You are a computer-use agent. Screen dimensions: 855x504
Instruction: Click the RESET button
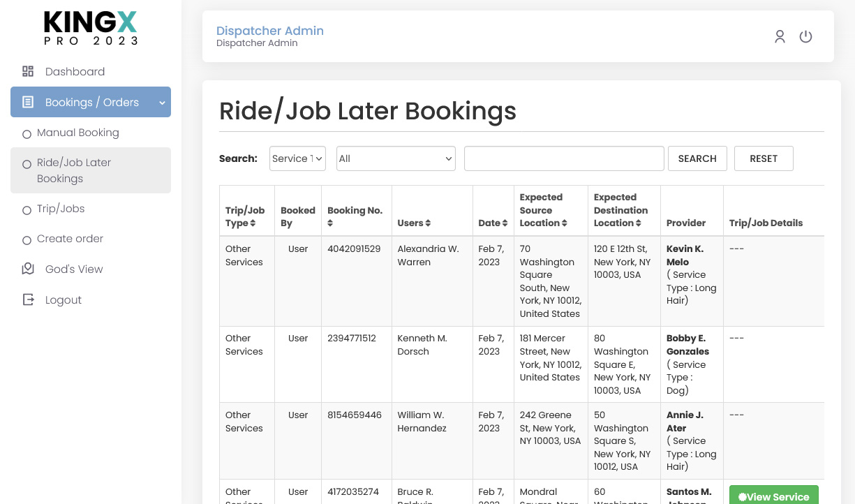tap(764, 158)
